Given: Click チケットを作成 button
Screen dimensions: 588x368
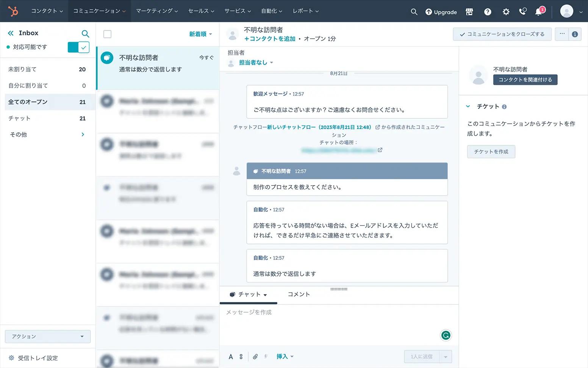Looking at the screenshot, I should click(491, 152).
